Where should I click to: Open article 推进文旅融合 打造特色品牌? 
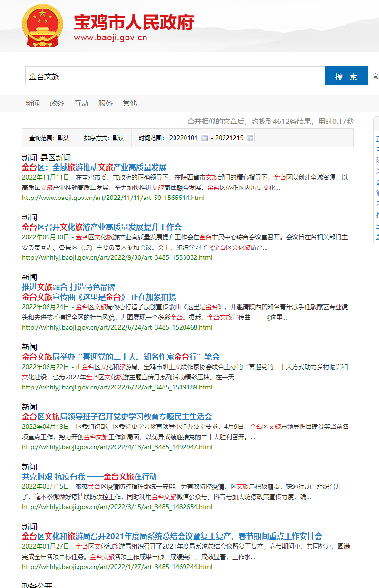pos(69,287)
